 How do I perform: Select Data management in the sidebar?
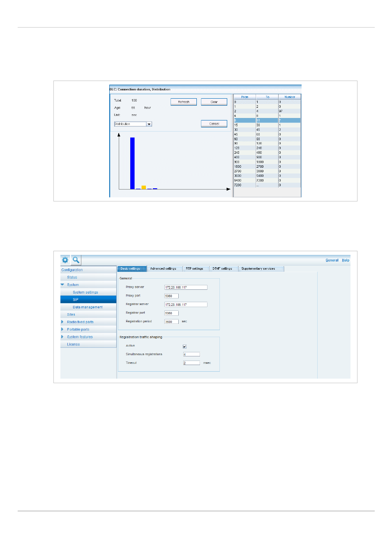88,307
